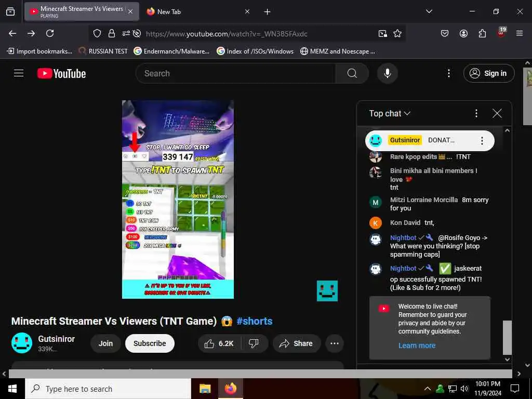Go back to previous page
This screenshot has width=532, height=399.
click(12, 33)
